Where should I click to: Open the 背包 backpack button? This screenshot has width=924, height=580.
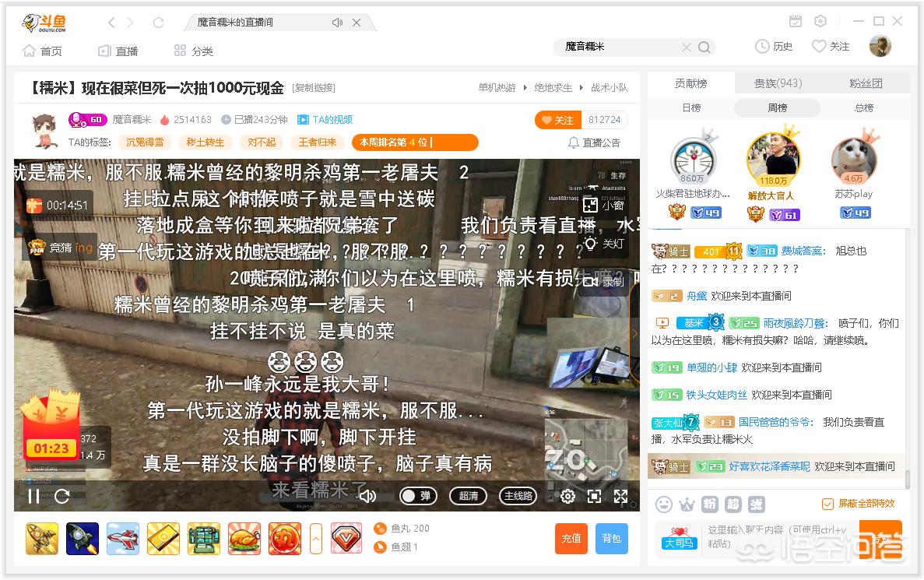(612, 538)
